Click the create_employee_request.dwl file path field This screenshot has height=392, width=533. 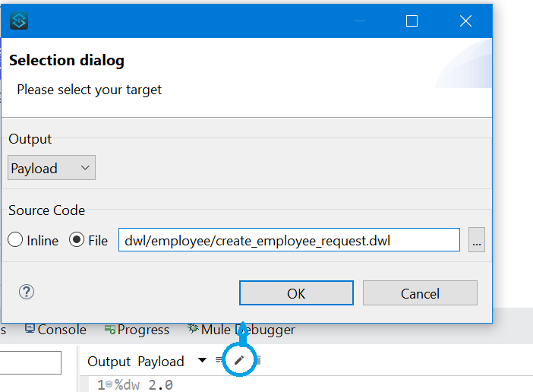click(x=289, y=240)
